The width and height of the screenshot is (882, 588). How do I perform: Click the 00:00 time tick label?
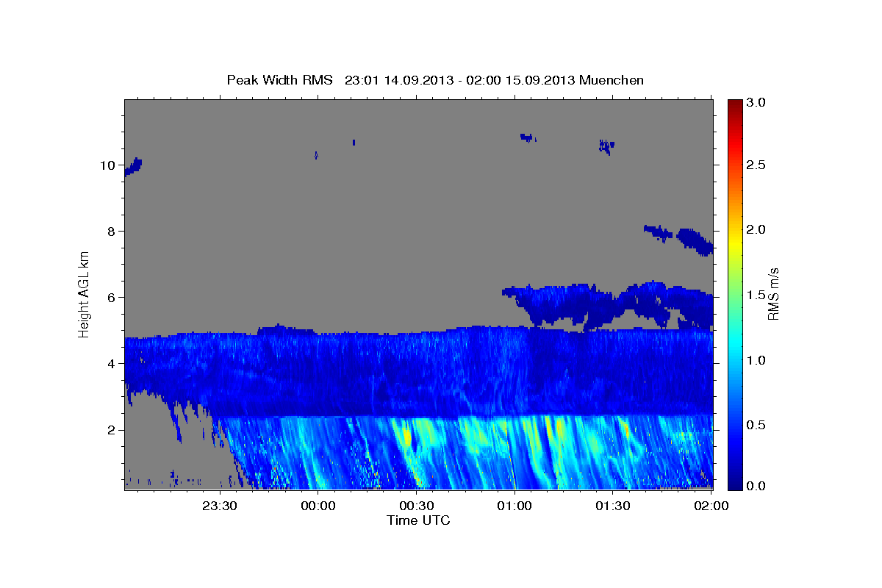click(318, 506)
